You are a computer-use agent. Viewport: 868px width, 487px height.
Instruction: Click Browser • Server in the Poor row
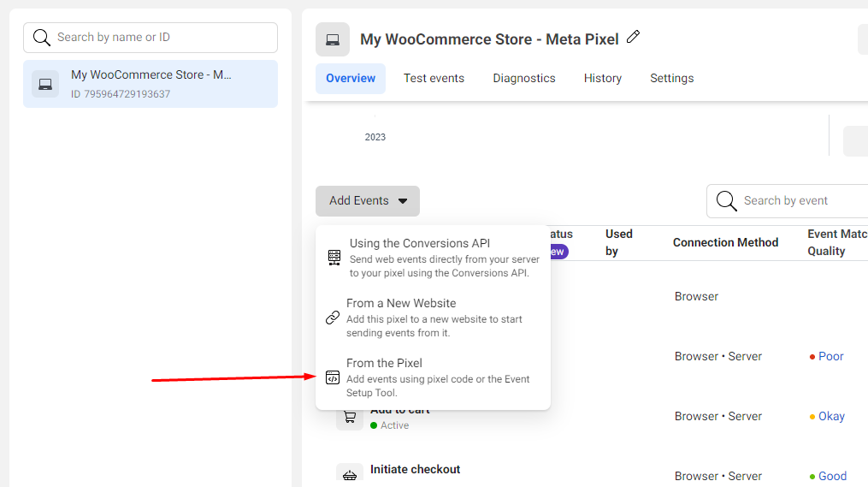coord(718,356)
